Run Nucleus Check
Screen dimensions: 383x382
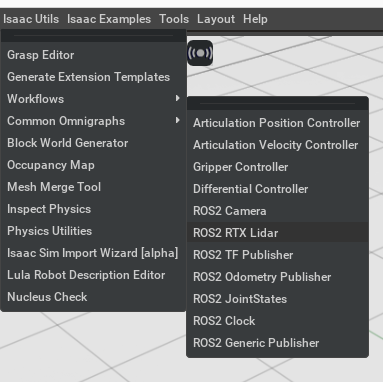[93, 297]
